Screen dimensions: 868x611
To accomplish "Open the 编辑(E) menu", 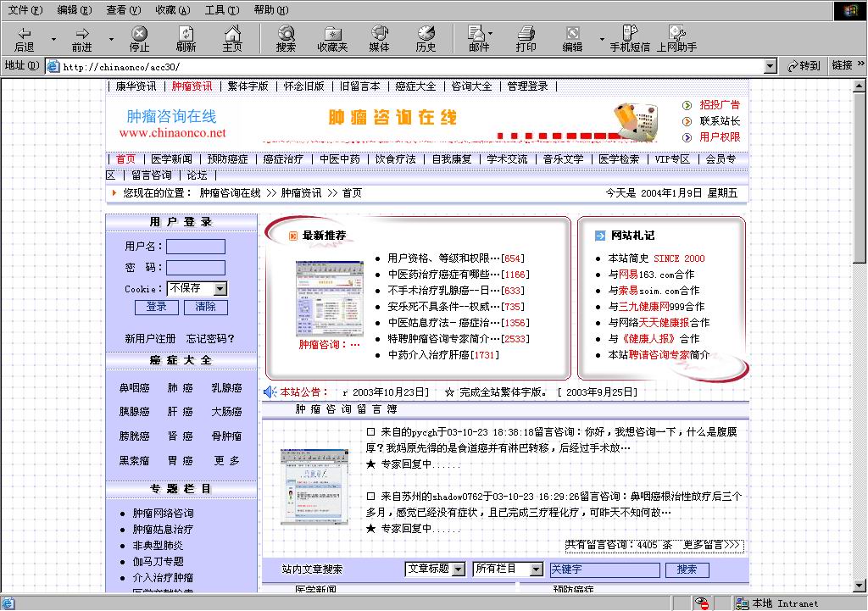I will 75,10.
